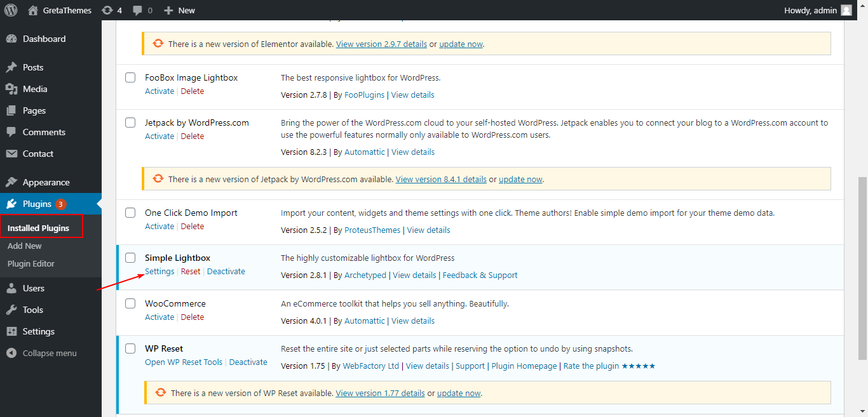This screenshot has height=417, width=868.
Task: Expand the New menu in the admin bar
Action: [x=179, y=10]
